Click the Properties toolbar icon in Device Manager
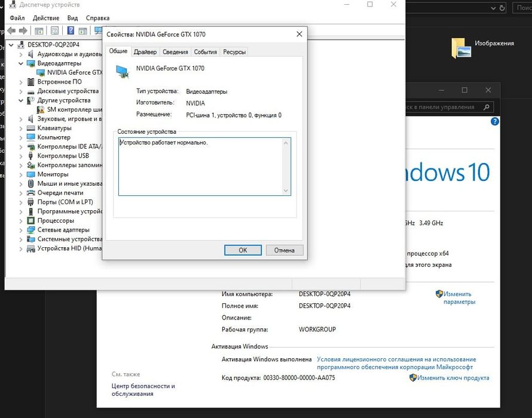 pos(54,31)
